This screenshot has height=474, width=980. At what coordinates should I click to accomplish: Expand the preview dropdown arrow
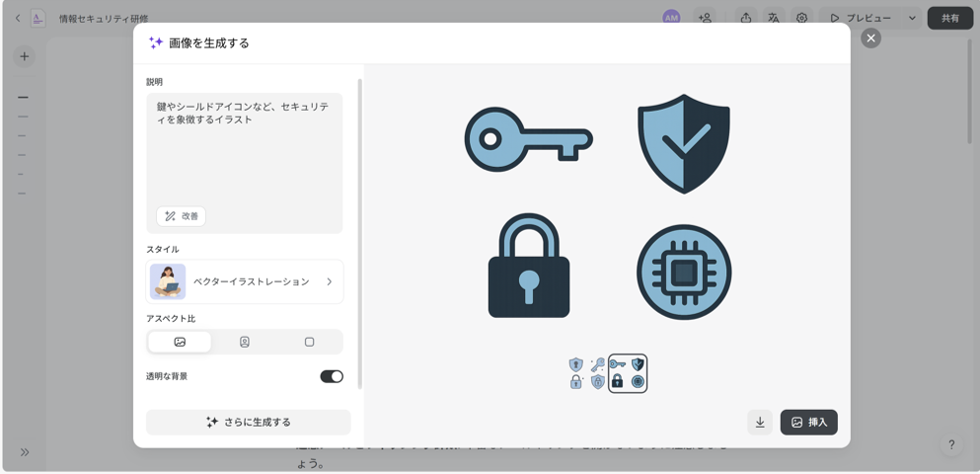pyautogui.click(x=912, y=18)
